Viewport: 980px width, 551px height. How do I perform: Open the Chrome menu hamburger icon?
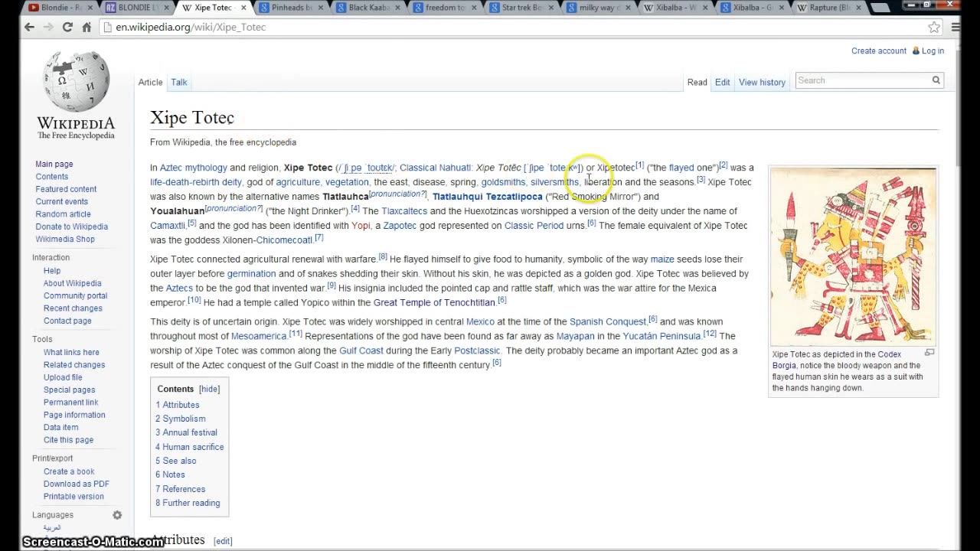(x=955, y=27)
